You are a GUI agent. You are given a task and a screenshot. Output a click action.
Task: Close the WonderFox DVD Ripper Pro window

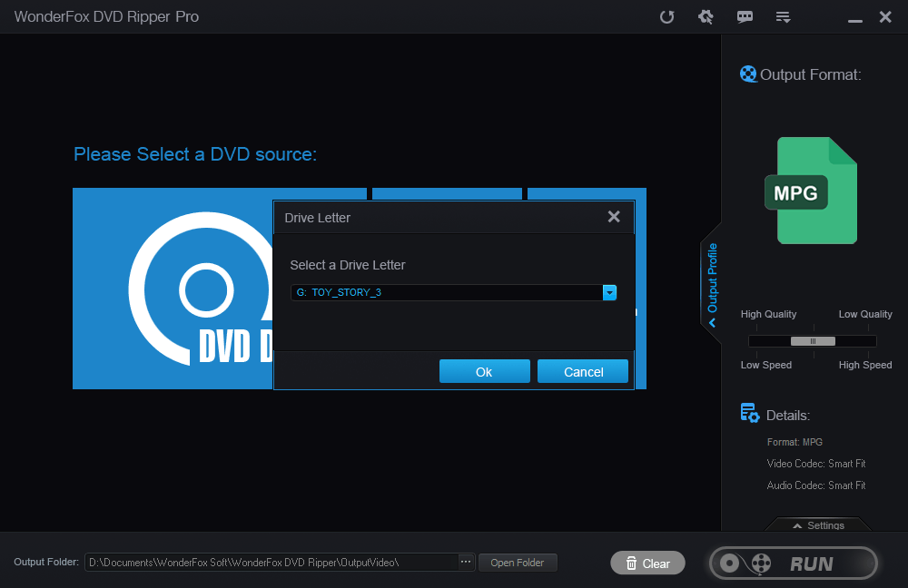(884, 16)
